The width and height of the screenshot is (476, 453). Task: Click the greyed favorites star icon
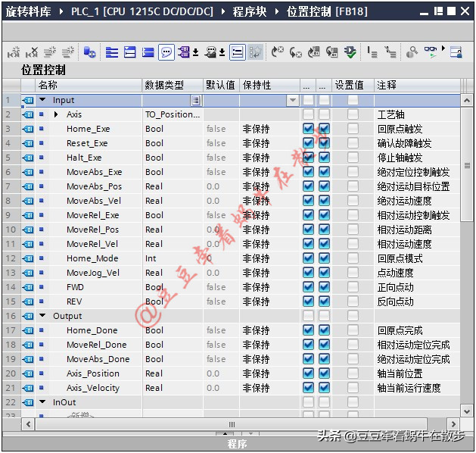255,52
